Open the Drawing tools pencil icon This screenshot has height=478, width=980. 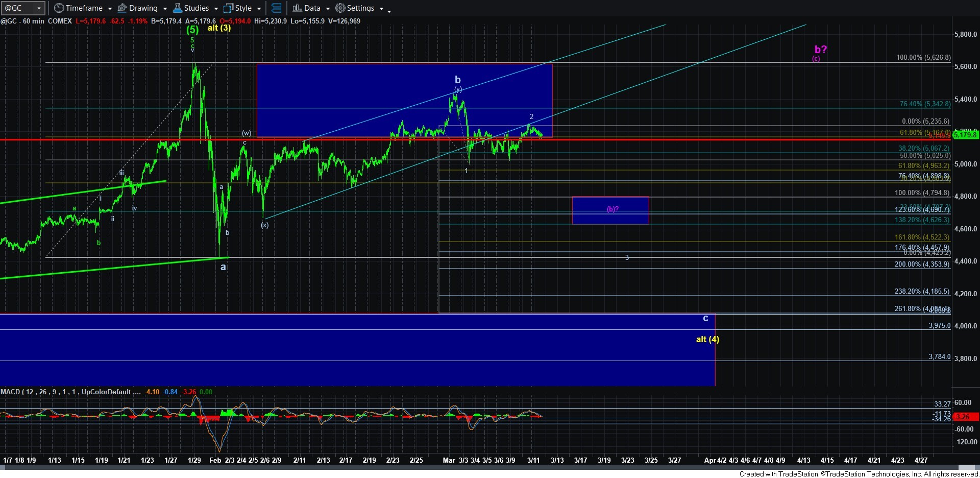[122, 8]
